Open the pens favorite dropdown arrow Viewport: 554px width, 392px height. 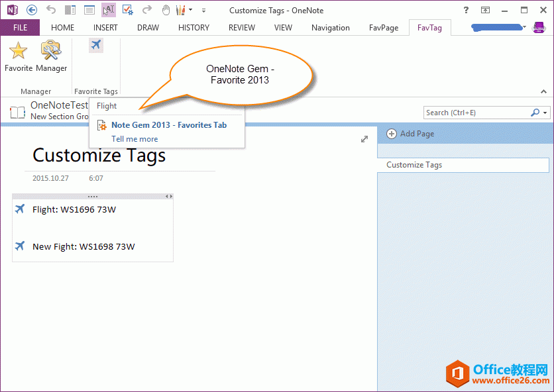191,10
